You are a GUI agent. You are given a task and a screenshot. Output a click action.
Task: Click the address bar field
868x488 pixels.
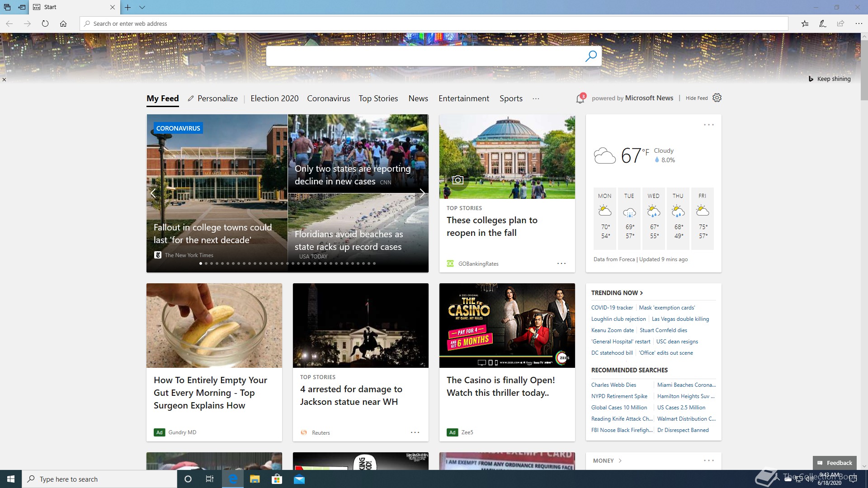tap(434, 23)
